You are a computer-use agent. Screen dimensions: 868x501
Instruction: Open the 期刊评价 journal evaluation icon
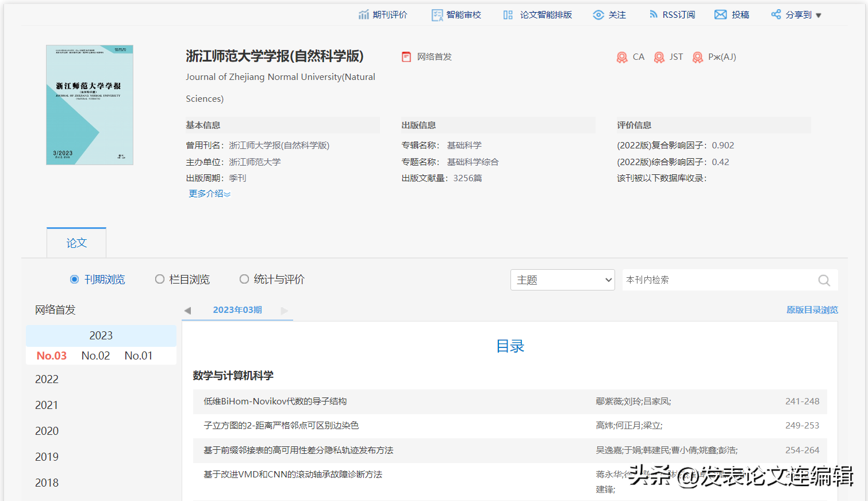point(363,15)
